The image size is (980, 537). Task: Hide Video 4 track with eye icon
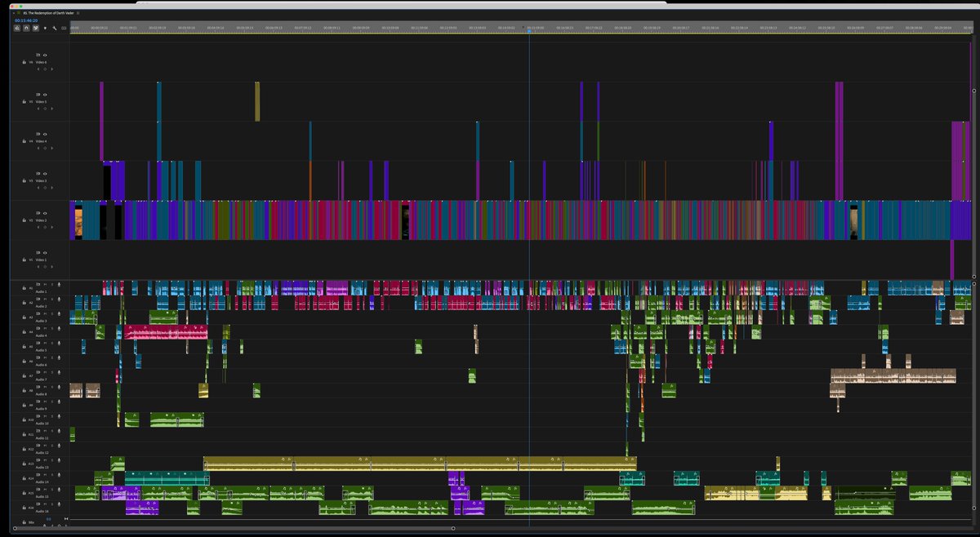[x=45, y=135]
